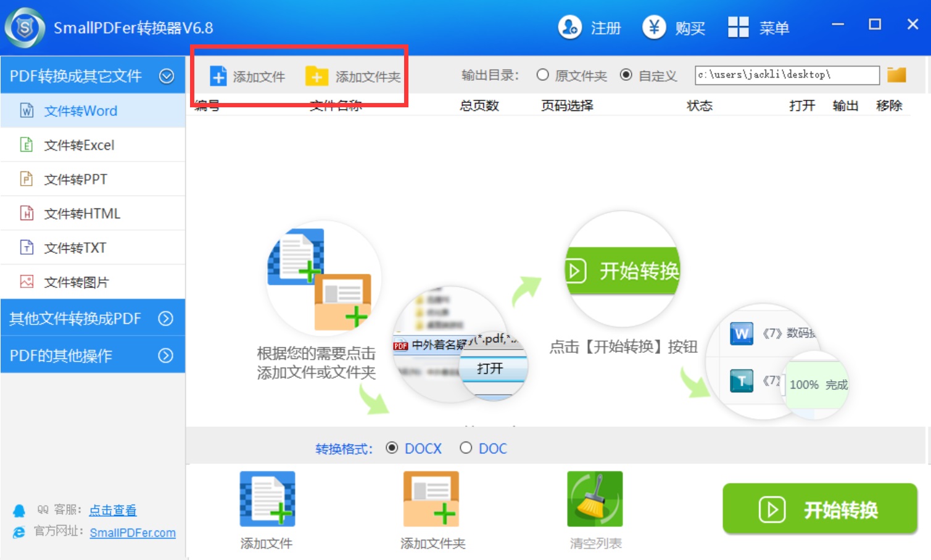Open the 注册 register option
Viewport: 931px width, 560px height.
[589, 28]
